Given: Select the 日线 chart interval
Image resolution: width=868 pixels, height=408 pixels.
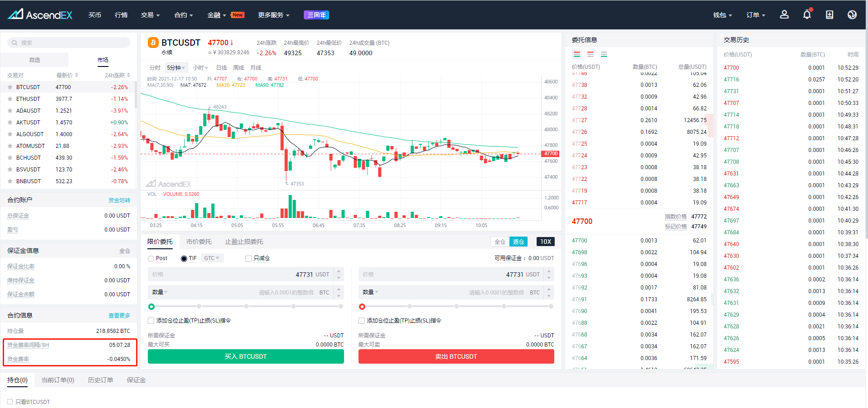Looking at the screenshot, I should [x=222, y=68].
